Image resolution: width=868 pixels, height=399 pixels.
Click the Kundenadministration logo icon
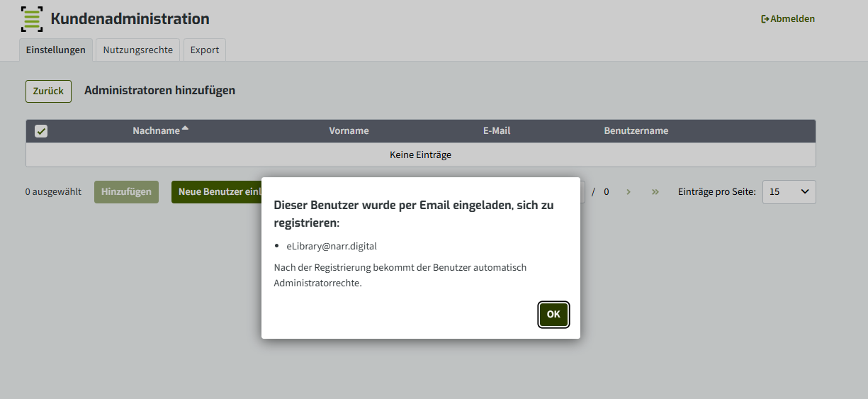tap(32, 19)
